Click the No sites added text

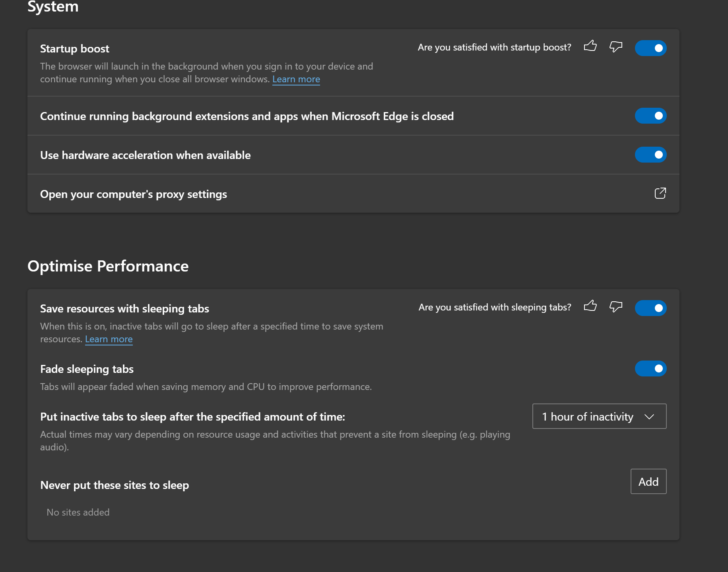[x=78, y=512]
